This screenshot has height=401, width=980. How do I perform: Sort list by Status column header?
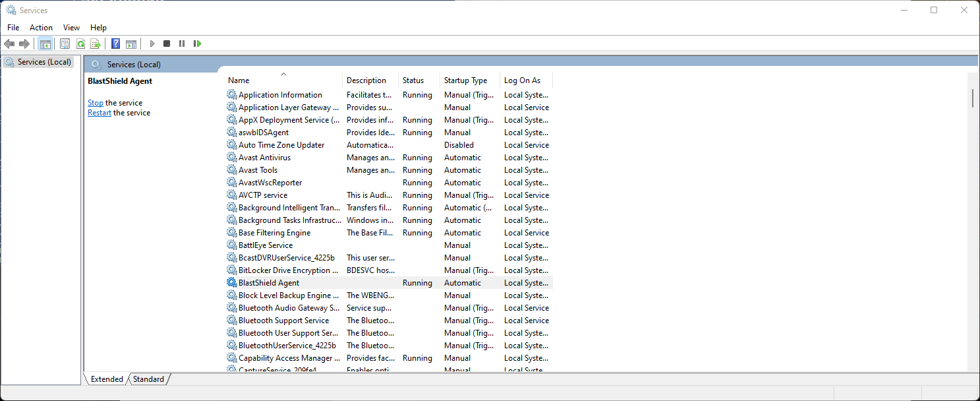point(413,80)
